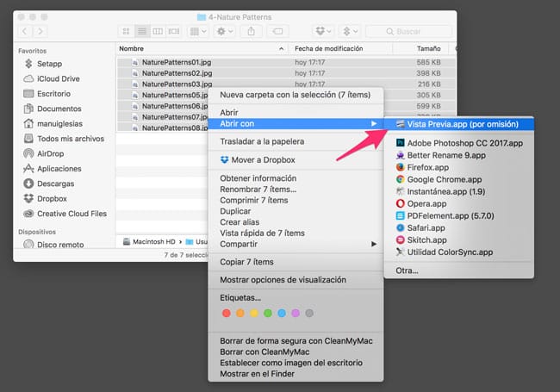560x392 pixels.
Task: Click AirDrop in the Finder sidebar
Action: click(51, 152)
